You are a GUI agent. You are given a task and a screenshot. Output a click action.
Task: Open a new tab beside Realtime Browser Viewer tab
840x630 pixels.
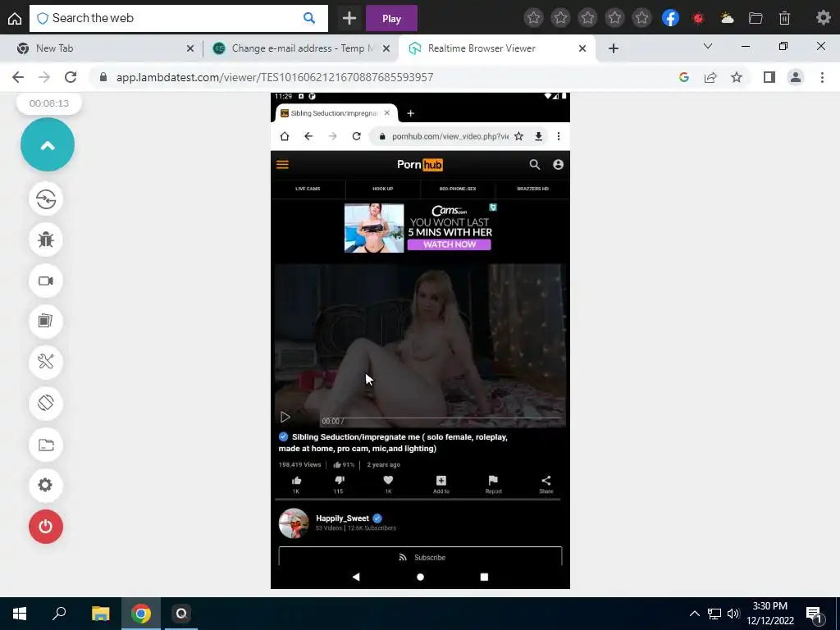coord(614,48)
